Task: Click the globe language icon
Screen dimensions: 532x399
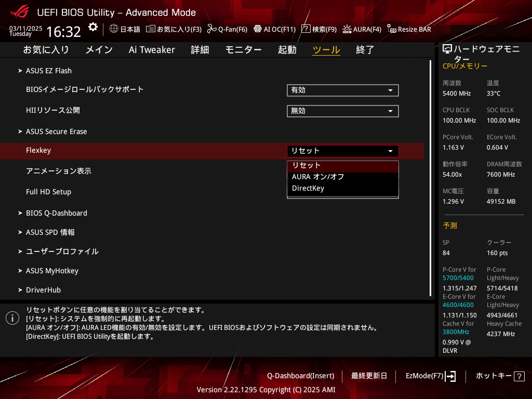Action: [x=114, y=29]
